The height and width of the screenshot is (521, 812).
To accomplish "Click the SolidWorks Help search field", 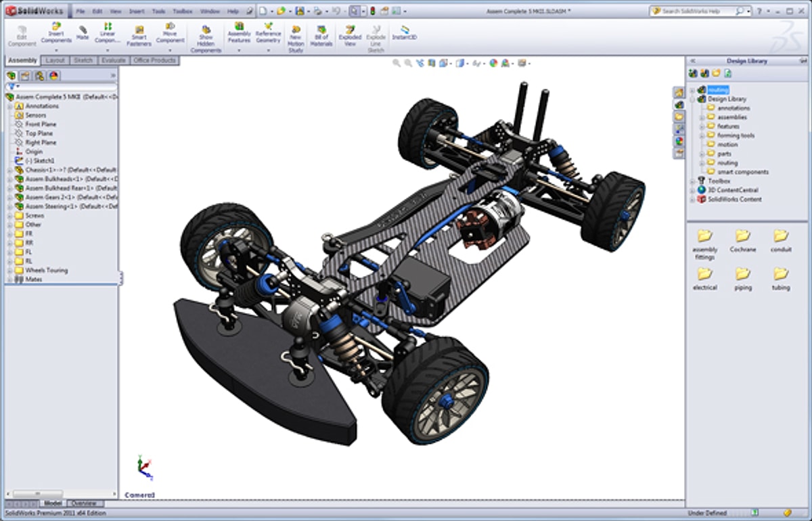I will 696,12.
